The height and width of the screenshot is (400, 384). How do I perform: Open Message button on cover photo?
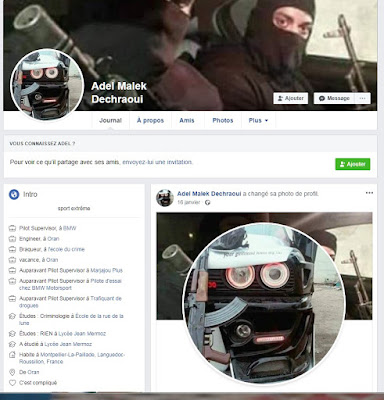[334, 98]
